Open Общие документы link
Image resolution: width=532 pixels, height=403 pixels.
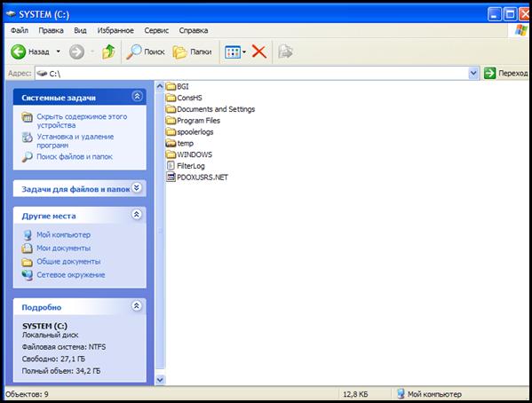68,262
